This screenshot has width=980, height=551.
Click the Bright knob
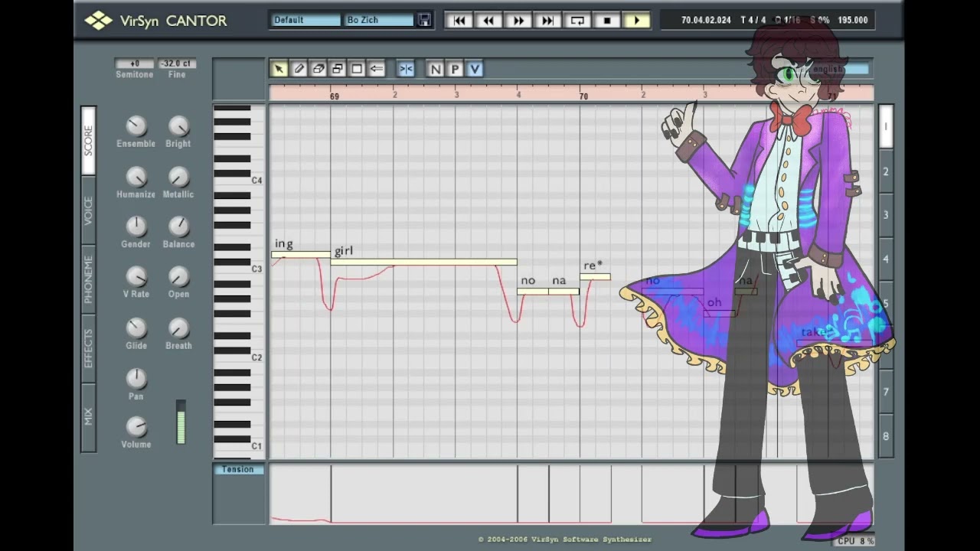pos(178,126)
